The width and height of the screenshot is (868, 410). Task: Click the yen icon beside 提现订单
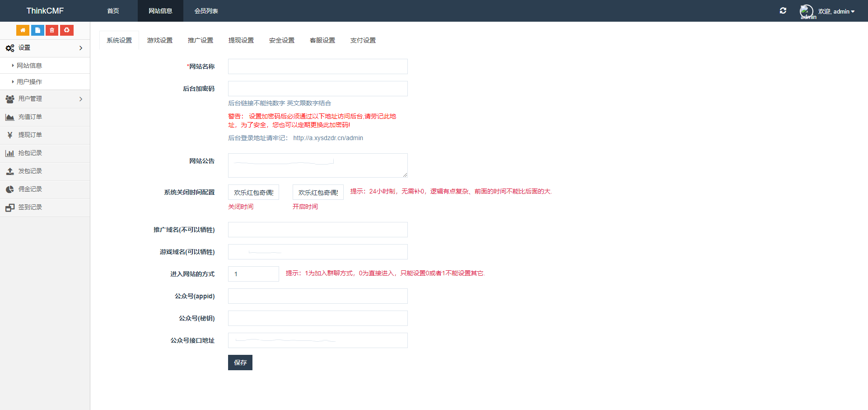(10, 135)
